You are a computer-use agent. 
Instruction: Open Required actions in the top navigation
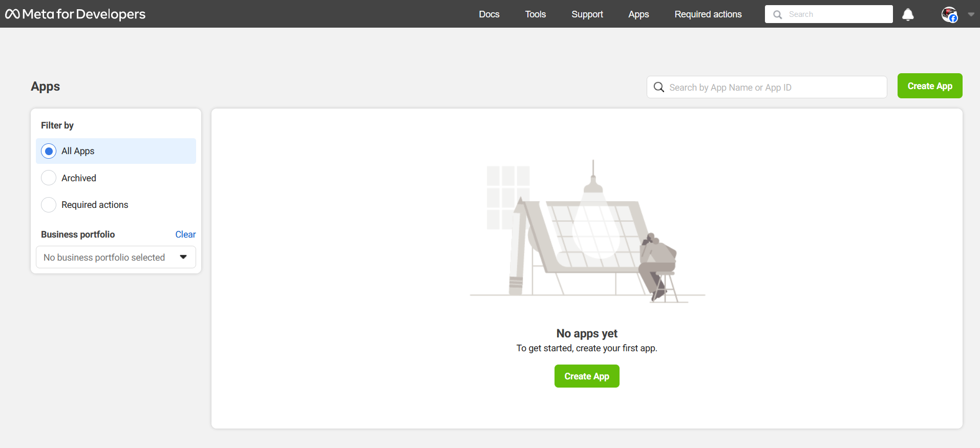[708, 14]
